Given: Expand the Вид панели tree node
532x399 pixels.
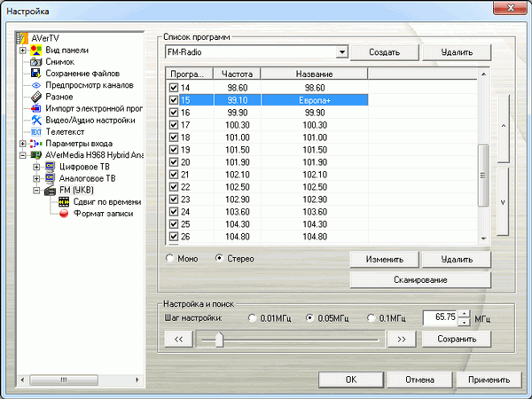Looking at the screenshot, I should coord(23,51).
